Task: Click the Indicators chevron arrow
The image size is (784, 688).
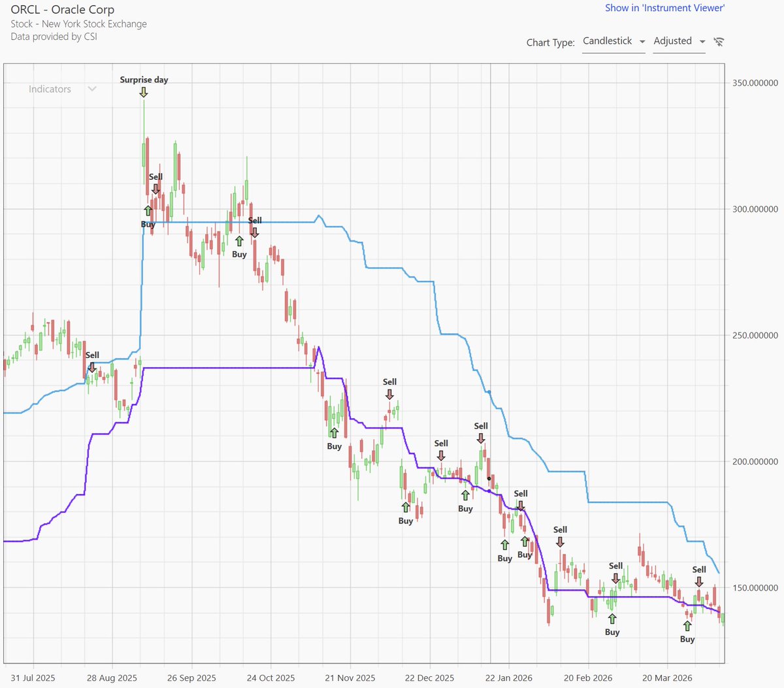Action: tap(92, 89)
